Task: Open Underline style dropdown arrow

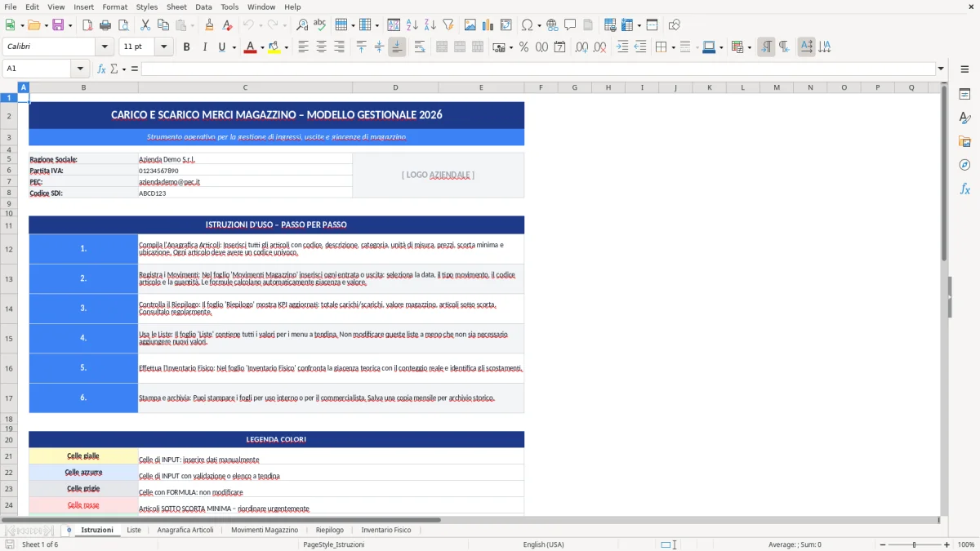Action: pyautogui.click(x=233, y=47)
